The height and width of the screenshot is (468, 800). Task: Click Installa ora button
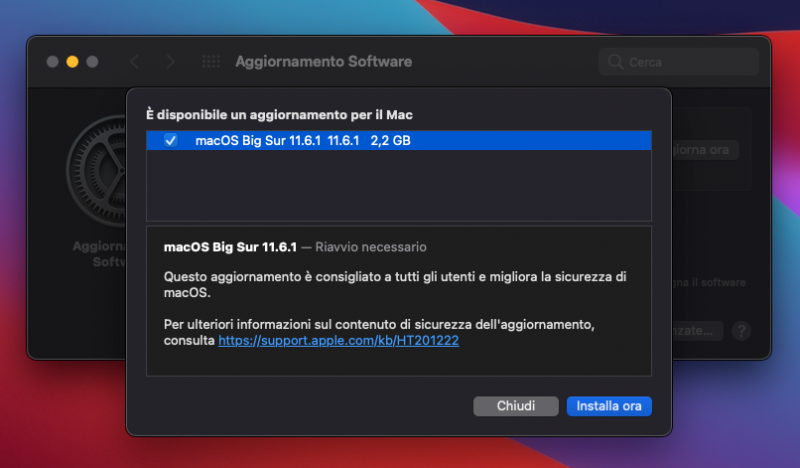(609, 406)
